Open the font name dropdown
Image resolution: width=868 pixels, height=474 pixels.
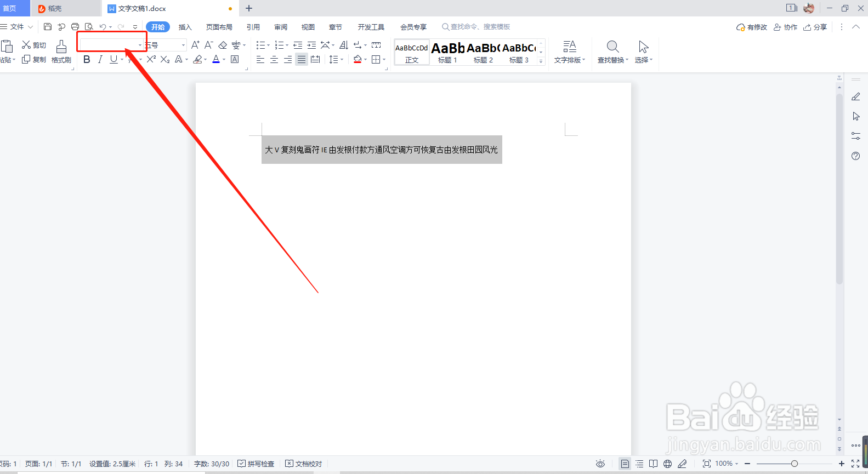140,45
